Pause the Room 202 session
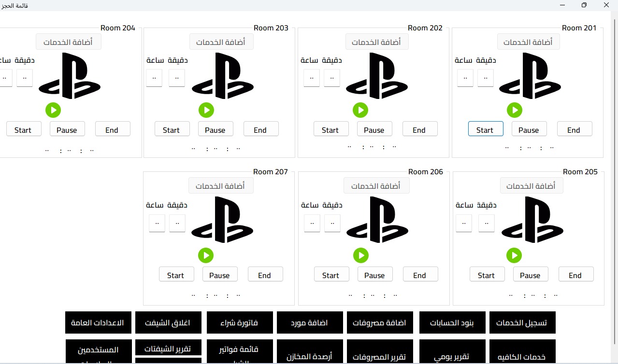Screen dimensions: 618x364 pos(374,129)
